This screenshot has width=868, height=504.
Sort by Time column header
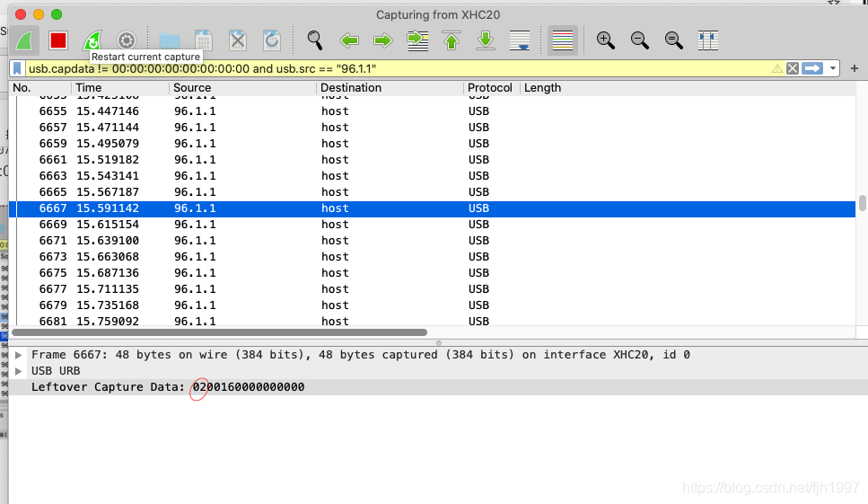(x=120, y=88)
